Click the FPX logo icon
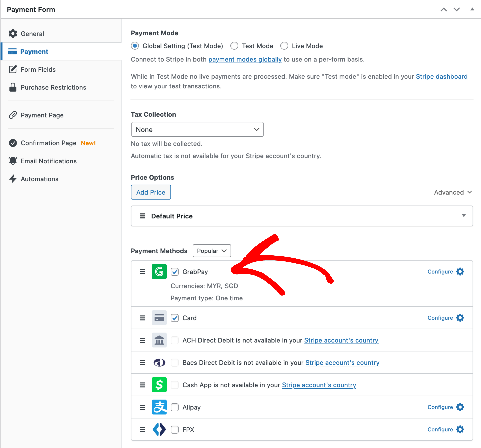Screen dimensions: 481x448 click(159, 429)
